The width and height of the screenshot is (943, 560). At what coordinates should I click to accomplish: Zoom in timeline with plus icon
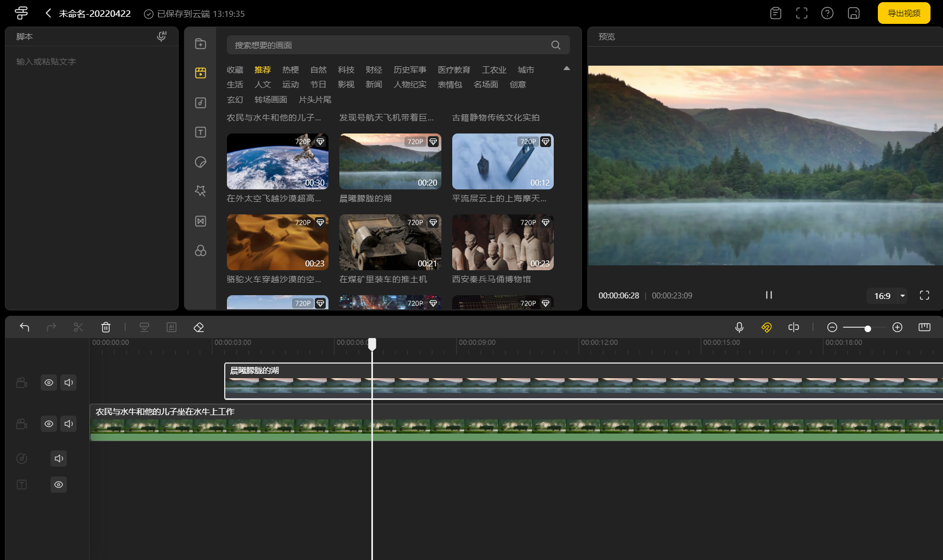[897, 327]
